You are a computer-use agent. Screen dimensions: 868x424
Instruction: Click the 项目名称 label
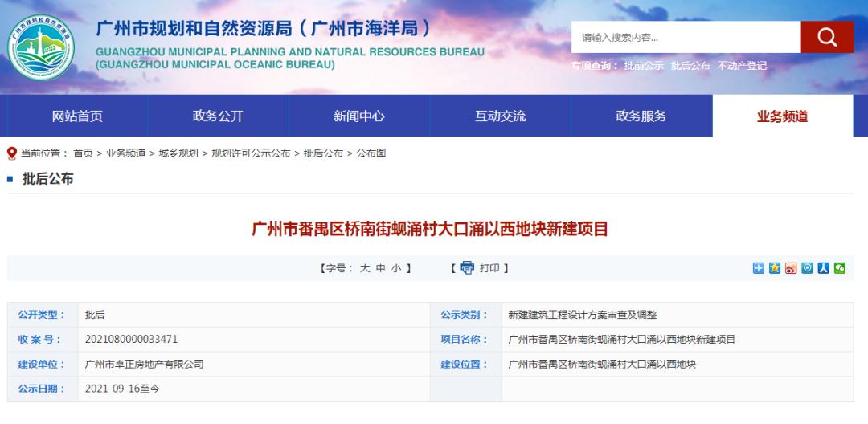(x=465, y=340)
